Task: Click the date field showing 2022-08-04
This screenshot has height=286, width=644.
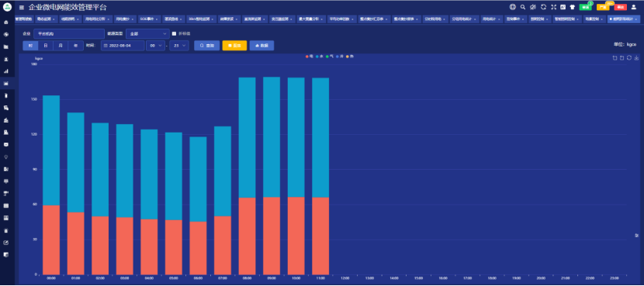Action: pyautogui.click(x=123, y=46)
